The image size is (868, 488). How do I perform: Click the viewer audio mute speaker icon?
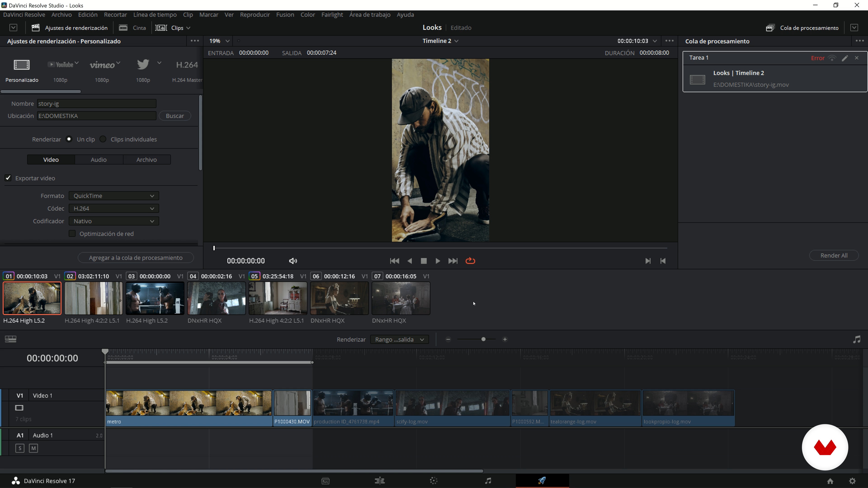pyautogui.click(x=292, y=261)
